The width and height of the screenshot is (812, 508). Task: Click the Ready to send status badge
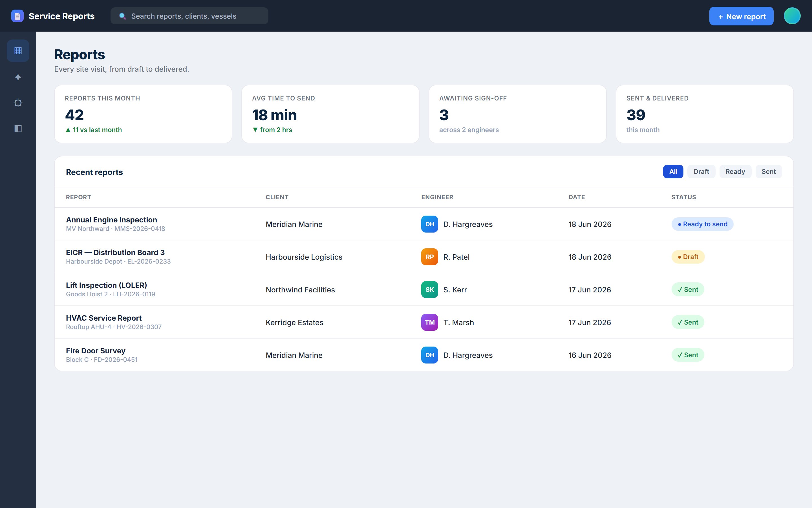(x=702, y=224)
